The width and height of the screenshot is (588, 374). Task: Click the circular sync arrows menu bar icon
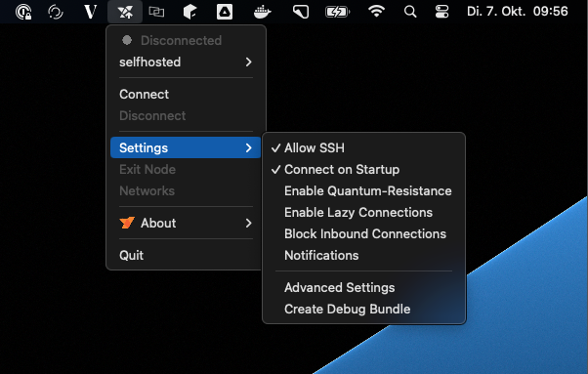pyautogui.click(x=56, y=12)
